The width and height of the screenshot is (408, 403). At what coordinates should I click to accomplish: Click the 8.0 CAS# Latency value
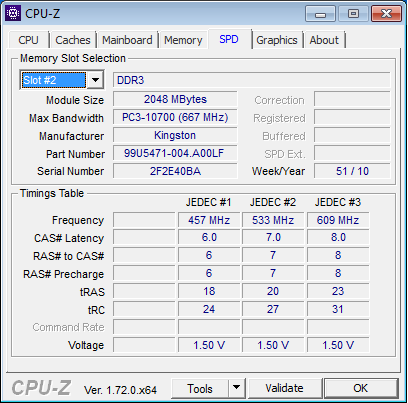[338, 237]
